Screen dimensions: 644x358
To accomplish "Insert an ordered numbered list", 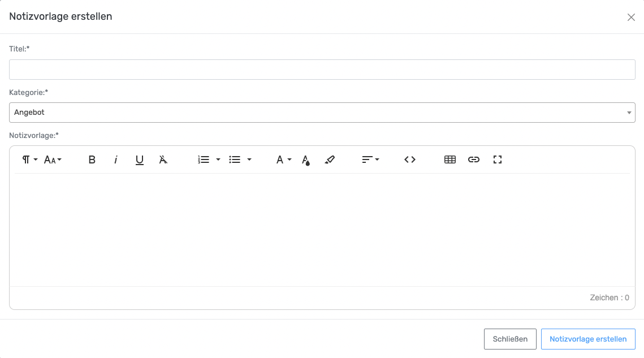I will [x=204, y=160].
